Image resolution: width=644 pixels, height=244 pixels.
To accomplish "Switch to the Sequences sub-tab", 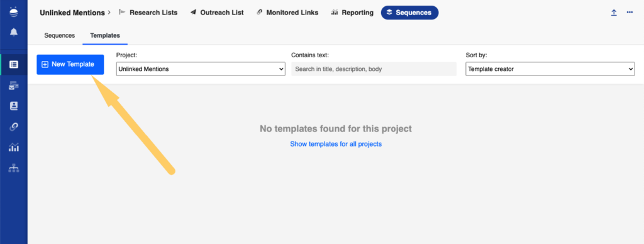I will [60, 35].
